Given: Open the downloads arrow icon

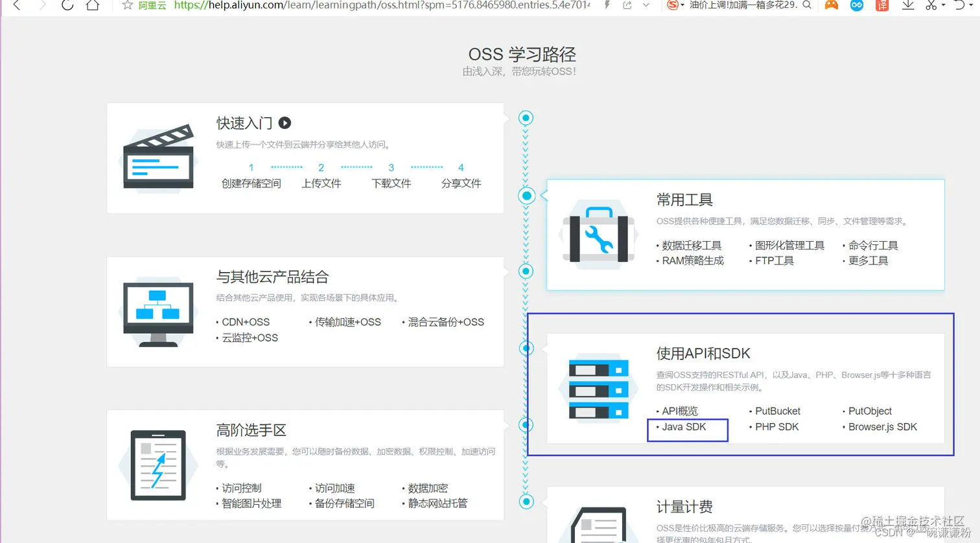Looking at the screenshot, I should pyautogui.click(x=908, y=5).
